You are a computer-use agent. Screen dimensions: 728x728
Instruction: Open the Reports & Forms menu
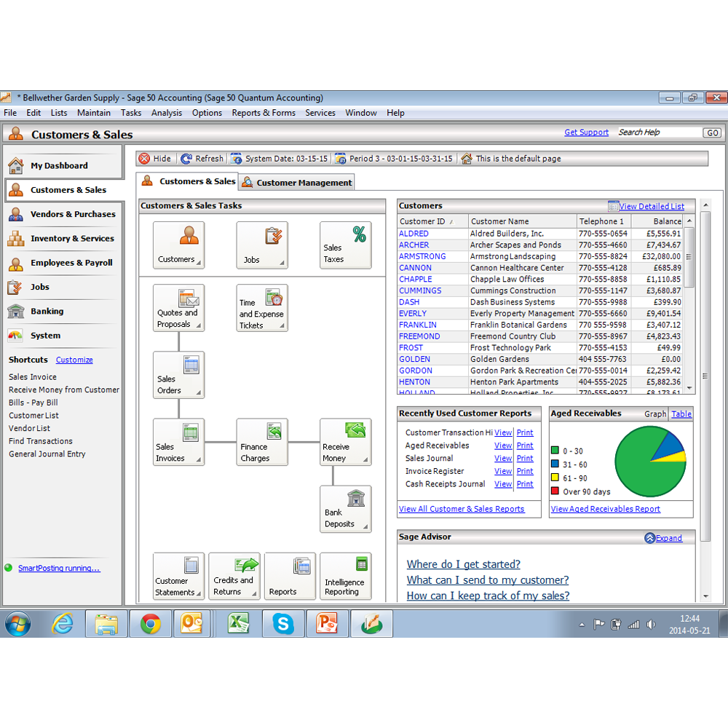click(264, 113)
